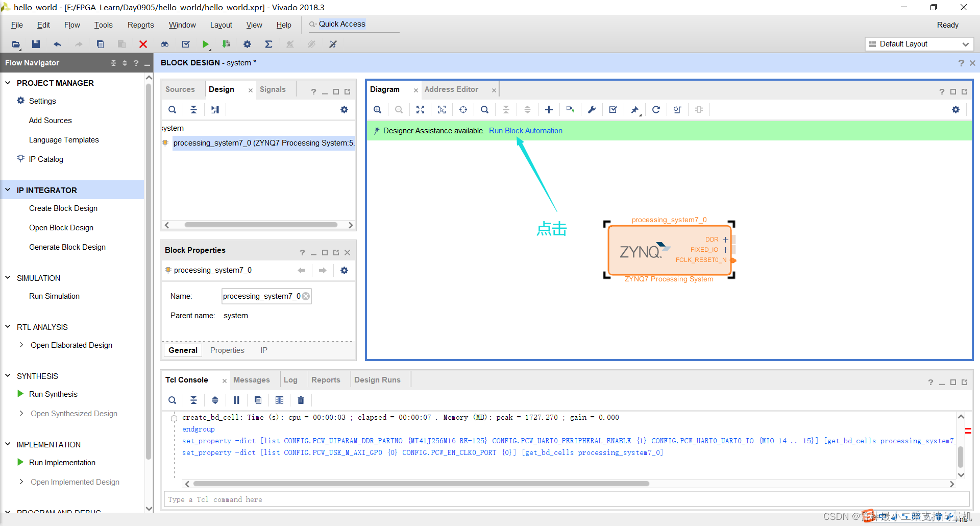Image resolution: width=980 pixels, height=526 pixels.
Task: Open the Flow menu
Action: pos(72,25)
